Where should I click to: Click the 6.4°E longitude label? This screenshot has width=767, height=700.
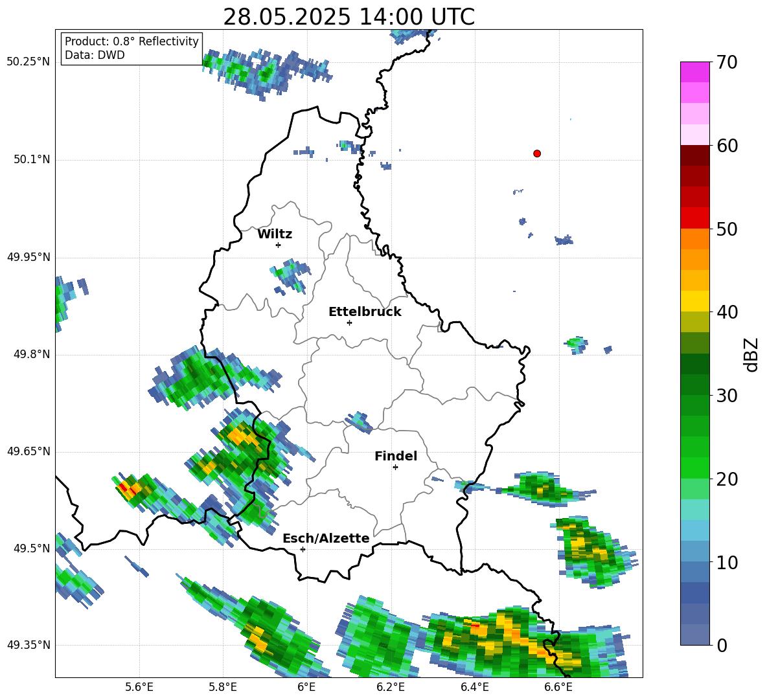tap(475, 687)
